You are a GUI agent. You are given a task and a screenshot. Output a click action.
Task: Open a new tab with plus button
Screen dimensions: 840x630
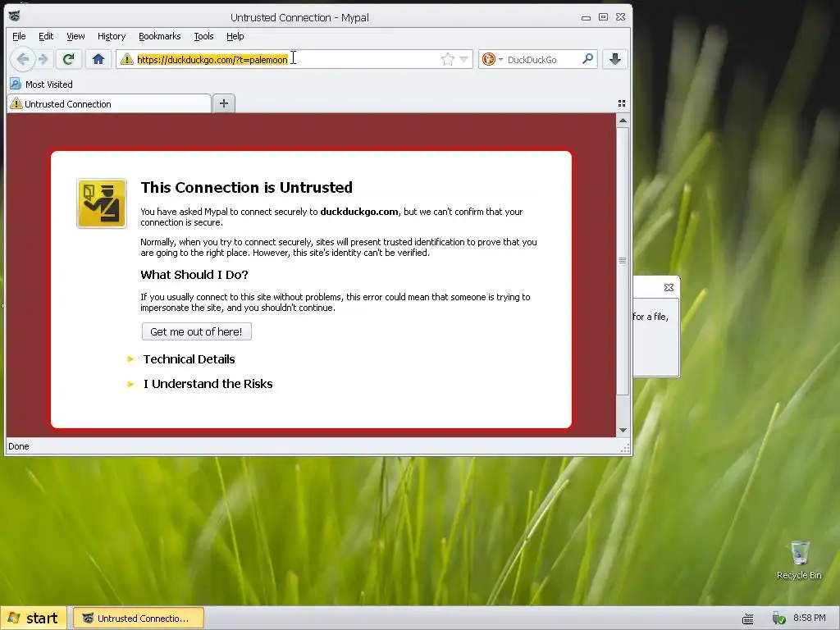pyautogui.click(x=224, y=103)
